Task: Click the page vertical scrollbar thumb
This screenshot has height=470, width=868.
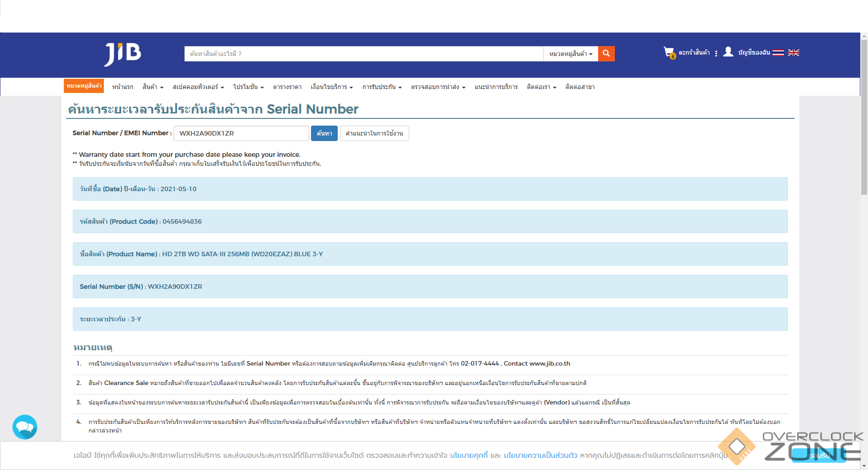Action: point(864,117)
